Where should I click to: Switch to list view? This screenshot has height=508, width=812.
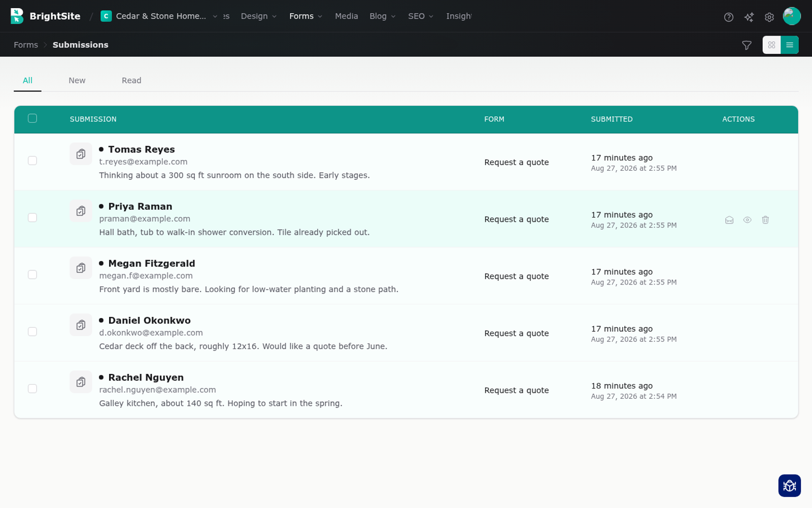tap(790, 45)
